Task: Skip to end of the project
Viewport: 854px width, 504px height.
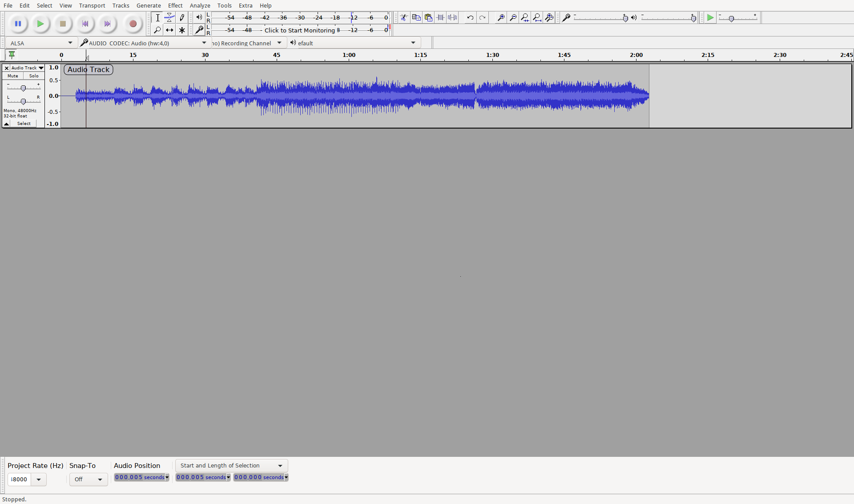Action: tap(108, 24)
